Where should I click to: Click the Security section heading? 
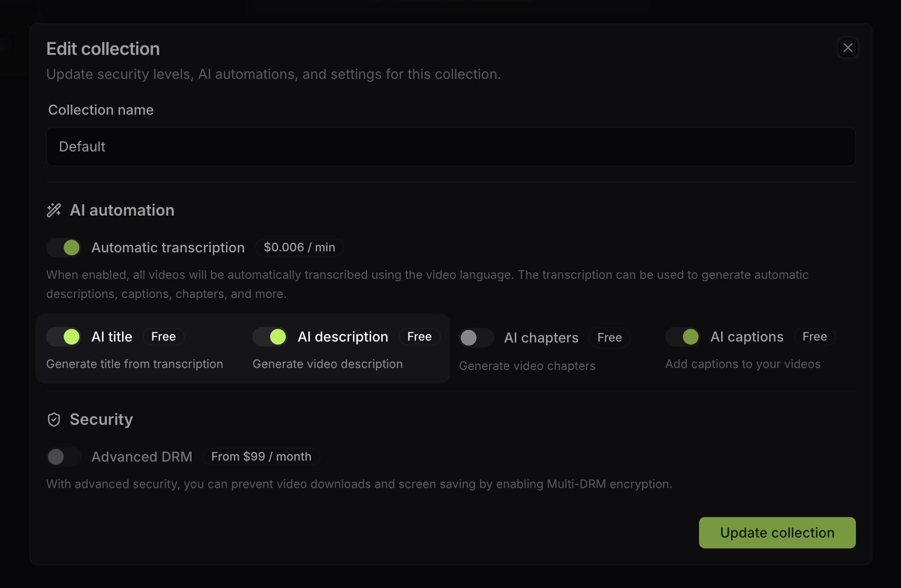(x=101, y=419)
